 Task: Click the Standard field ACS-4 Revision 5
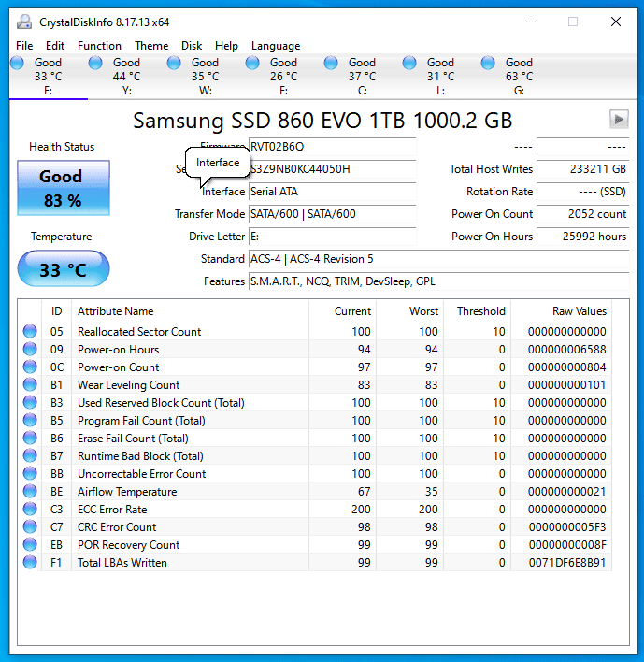[x=439, y=258]
